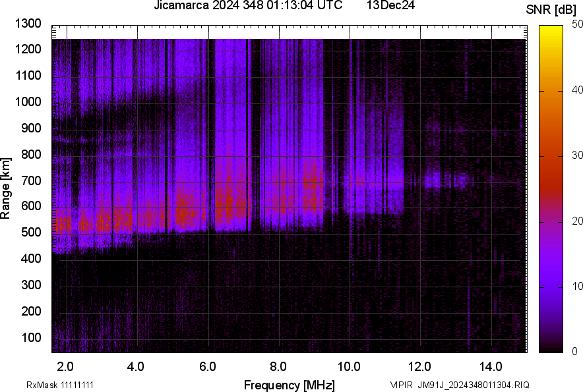The height and width of the screenshot is (392, 583).
Task: Click the 100 tick on the range axis
Action: tap(31, 337)
